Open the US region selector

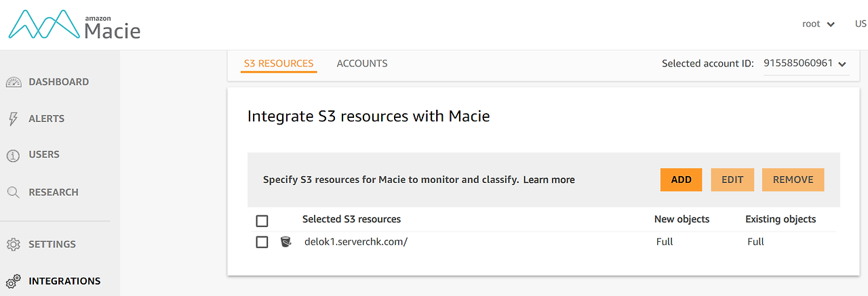860,24
